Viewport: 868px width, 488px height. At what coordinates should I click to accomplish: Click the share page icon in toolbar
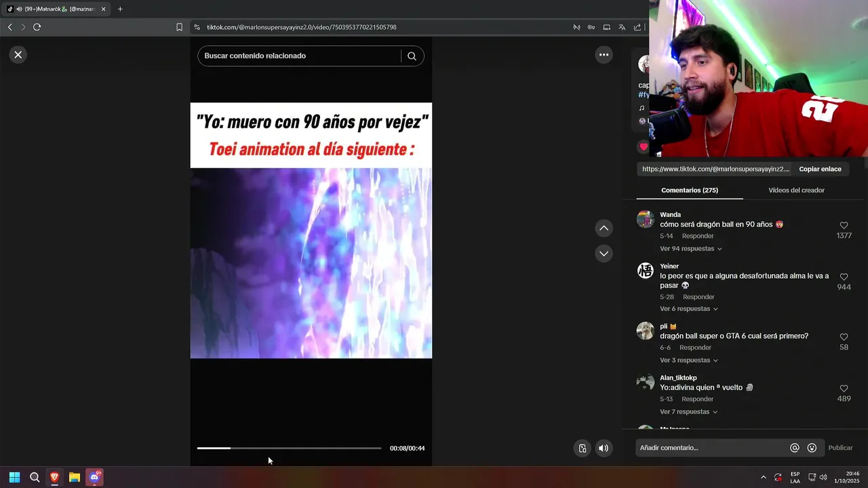637,27
